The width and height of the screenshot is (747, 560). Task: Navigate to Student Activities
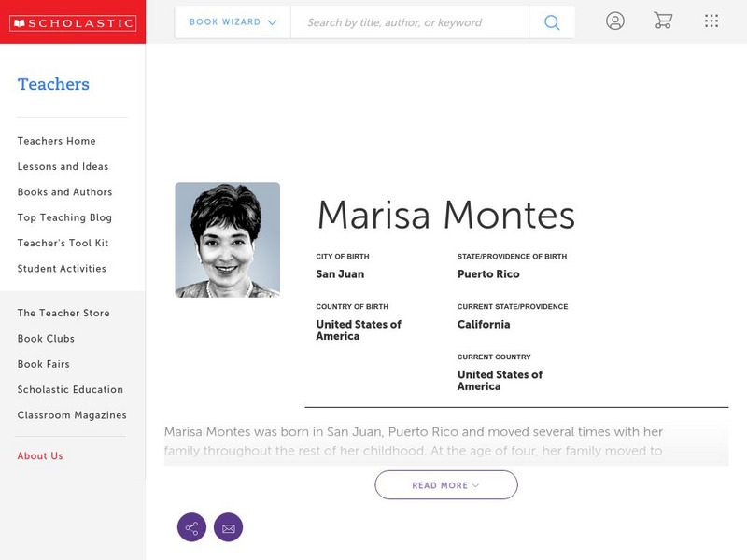click(x=62, y=269)
